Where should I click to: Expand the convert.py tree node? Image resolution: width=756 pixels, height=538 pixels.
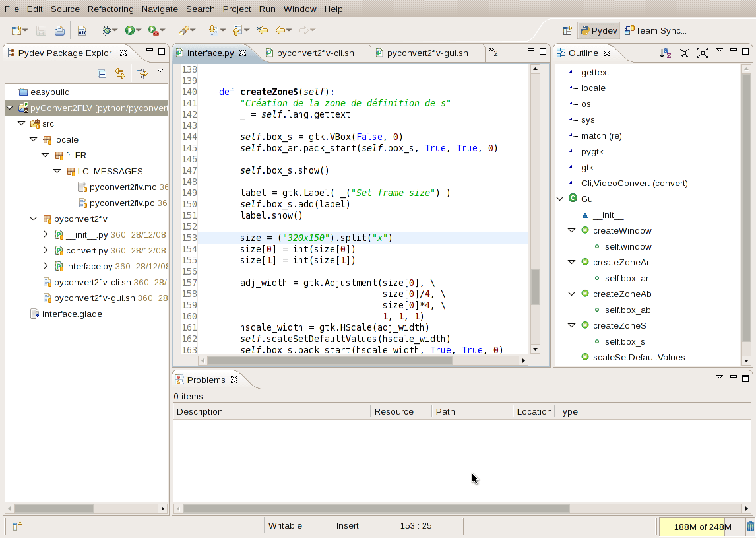46,250
